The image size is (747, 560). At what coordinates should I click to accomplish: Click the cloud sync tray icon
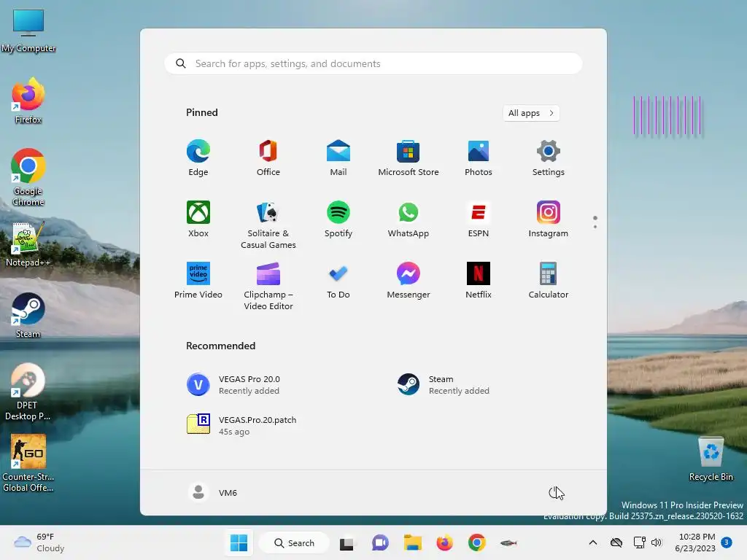[616, 542]
